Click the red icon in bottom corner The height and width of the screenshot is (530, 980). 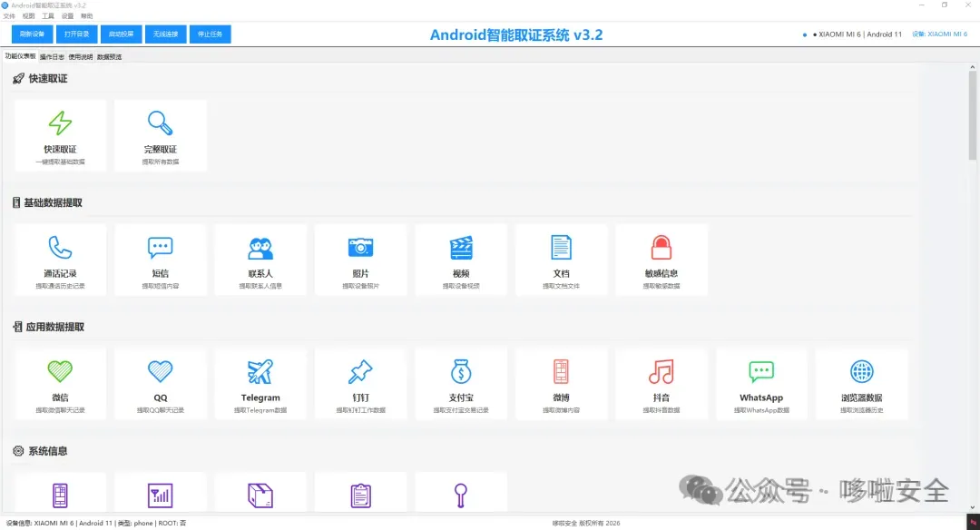pyautogui.click(x=973, y=523)
